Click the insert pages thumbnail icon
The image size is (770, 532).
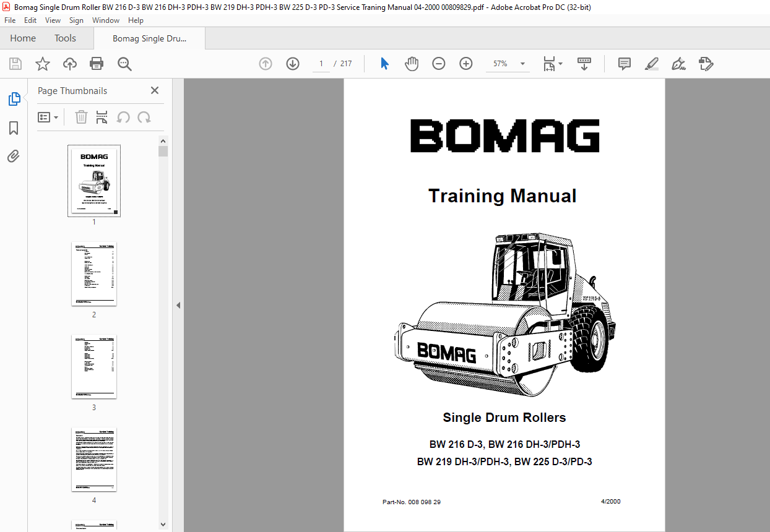point(102,117)
